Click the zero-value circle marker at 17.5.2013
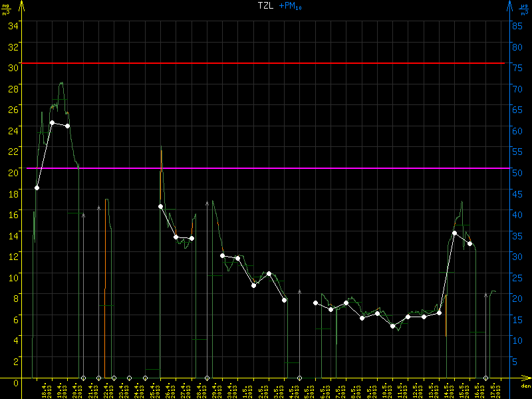 coord(486,378)
